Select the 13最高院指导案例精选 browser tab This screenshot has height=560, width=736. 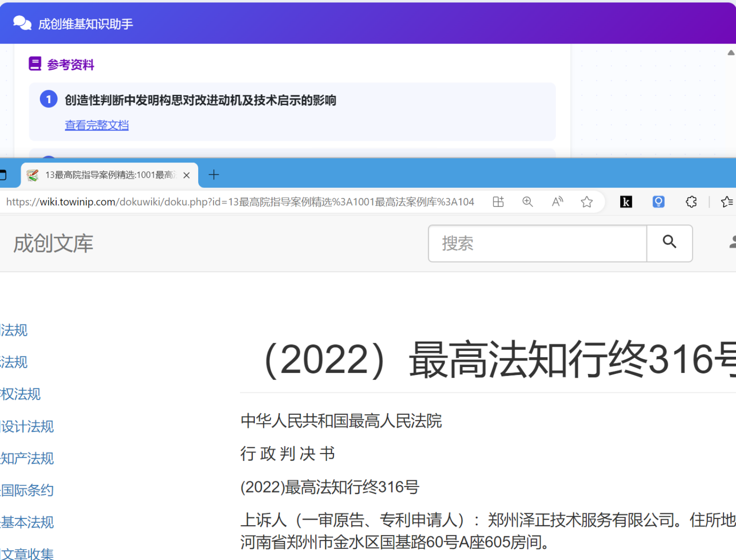[x=107, y=175]
